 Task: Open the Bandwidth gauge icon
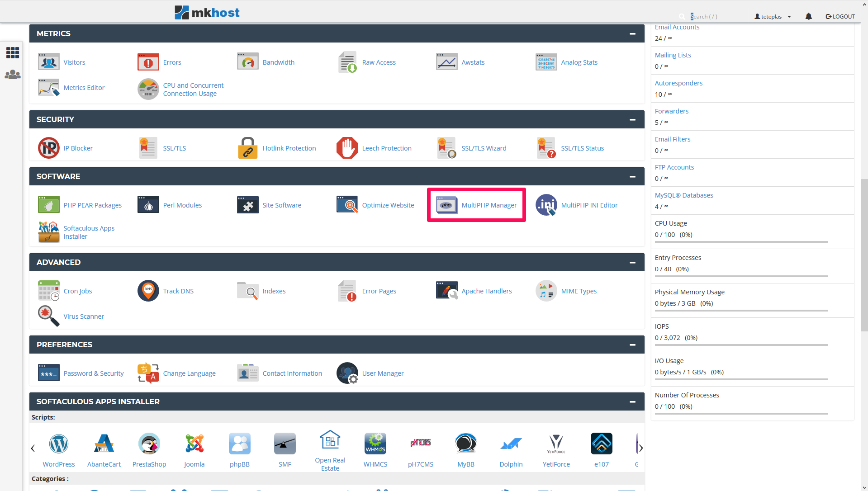click(248, 62)
